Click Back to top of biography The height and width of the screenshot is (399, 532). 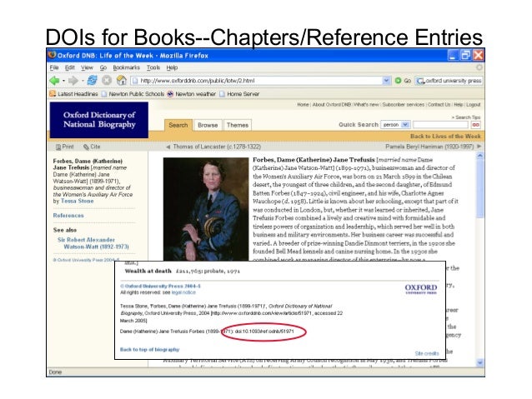coord(149,350)
